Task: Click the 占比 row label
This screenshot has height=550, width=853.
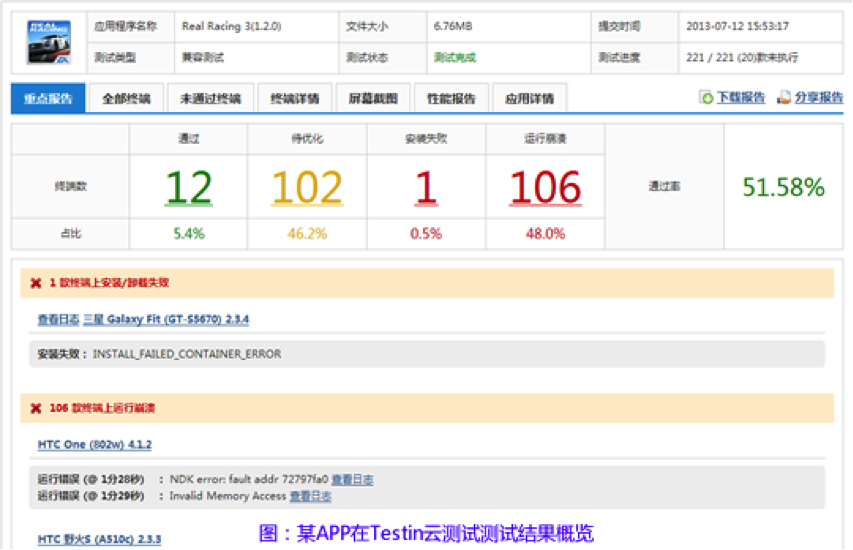Action: [x=71, y=234]
